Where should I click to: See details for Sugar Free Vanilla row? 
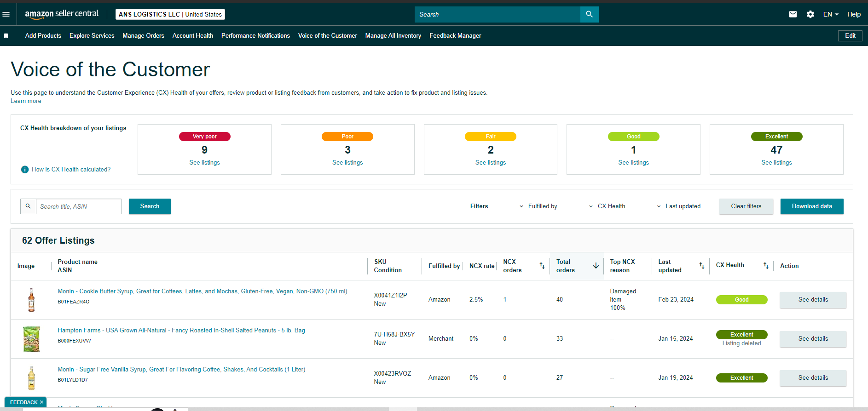tap(813, 378)
